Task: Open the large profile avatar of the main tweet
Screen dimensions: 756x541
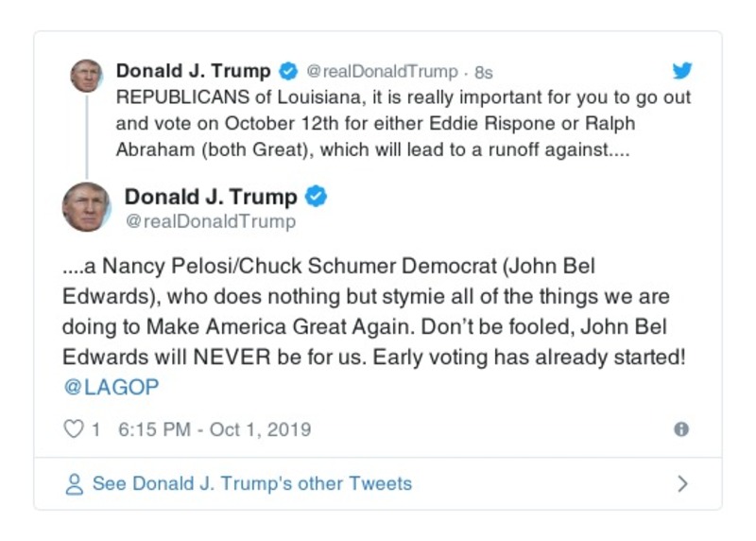Action: point(86,206)
